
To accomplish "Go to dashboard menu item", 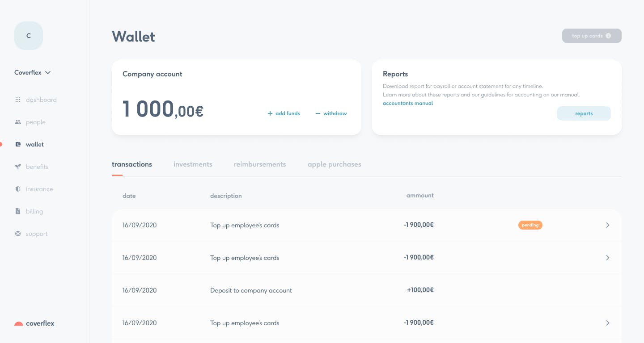I will (x=41, y=100).
